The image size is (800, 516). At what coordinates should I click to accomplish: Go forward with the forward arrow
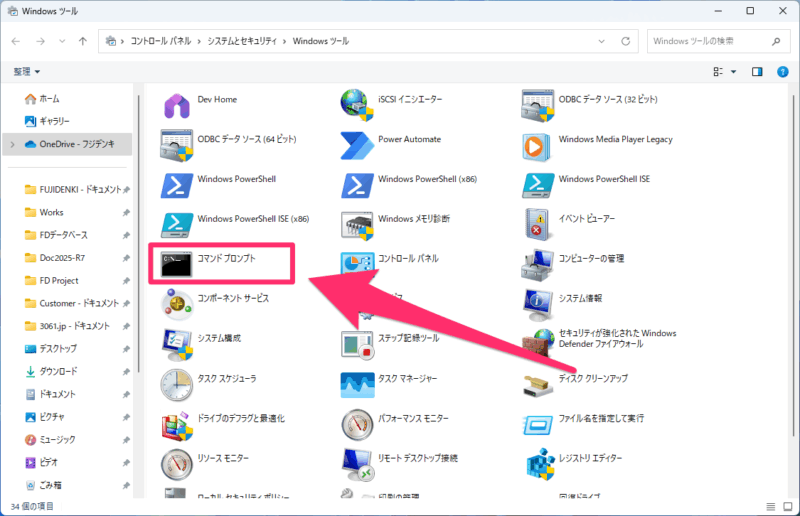[40, 41]
